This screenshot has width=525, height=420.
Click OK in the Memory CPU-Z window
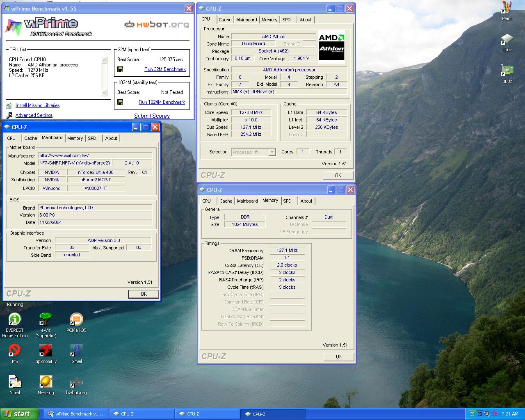339,356
